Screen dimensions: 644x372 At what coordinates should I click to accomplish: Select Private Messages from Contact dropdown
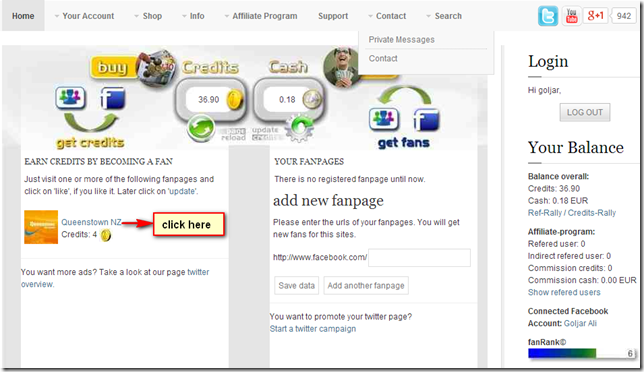coord(401,40)
